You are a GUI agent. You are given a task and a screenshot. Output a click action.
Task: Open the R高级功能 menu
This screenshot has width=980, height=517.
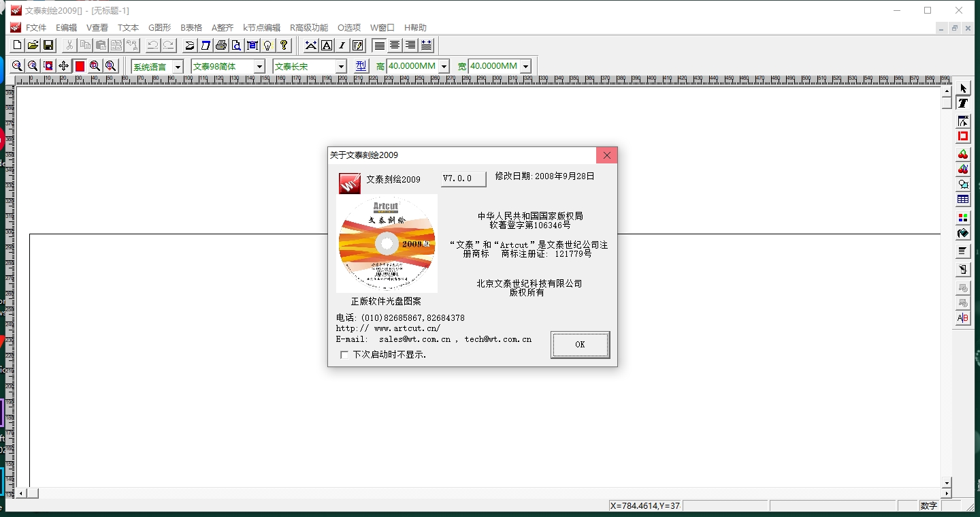click(x=309, y=28)
